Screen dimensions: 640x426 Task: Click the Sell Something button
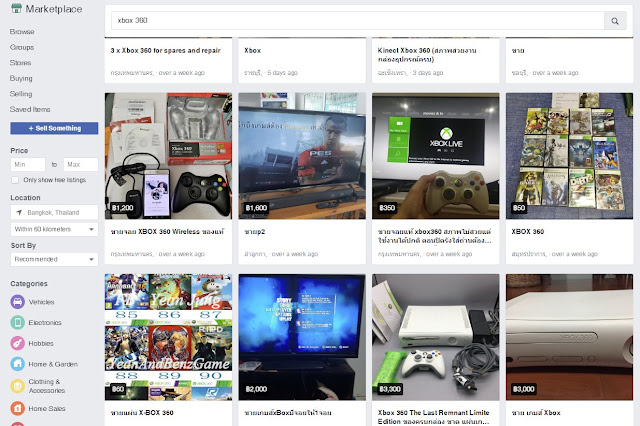(x=54, y=128)
